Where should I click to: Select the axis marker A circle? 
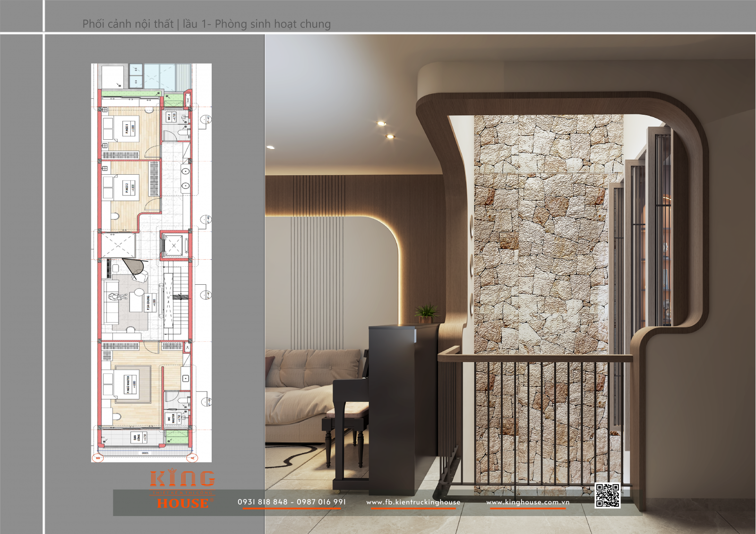click(x=192, y=458)
